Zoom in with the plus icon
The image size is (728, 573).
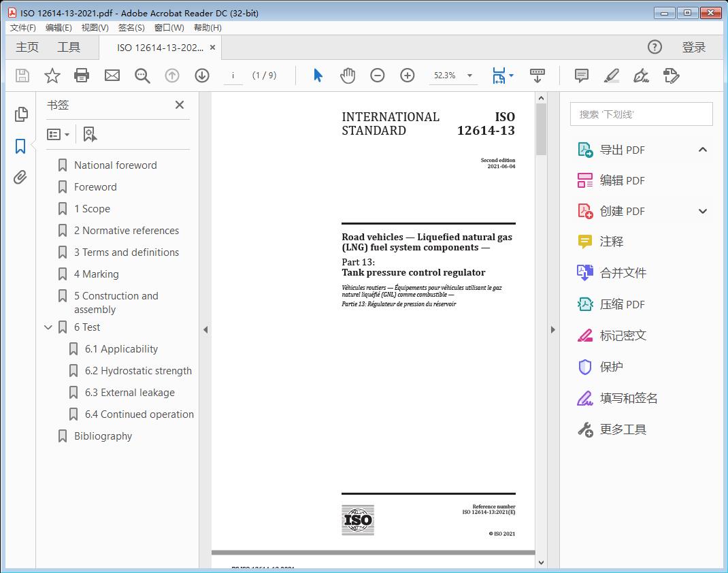point(407,76)
